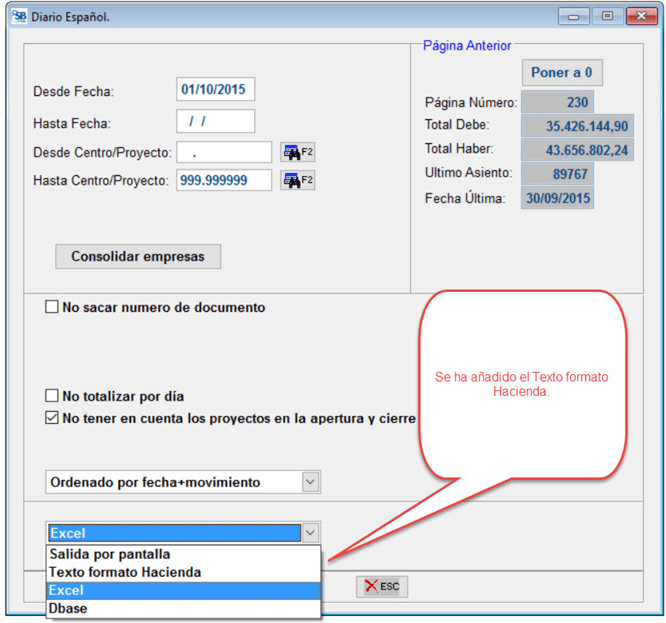Choose Texto formato Hacienda from list
The image size is (666, 623).
click(125, 572)
